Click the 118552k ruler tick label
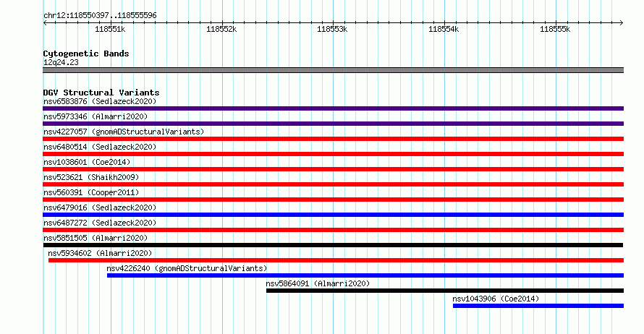The width and height of the screenshot is (644, 334). click(x=221, y=29)
